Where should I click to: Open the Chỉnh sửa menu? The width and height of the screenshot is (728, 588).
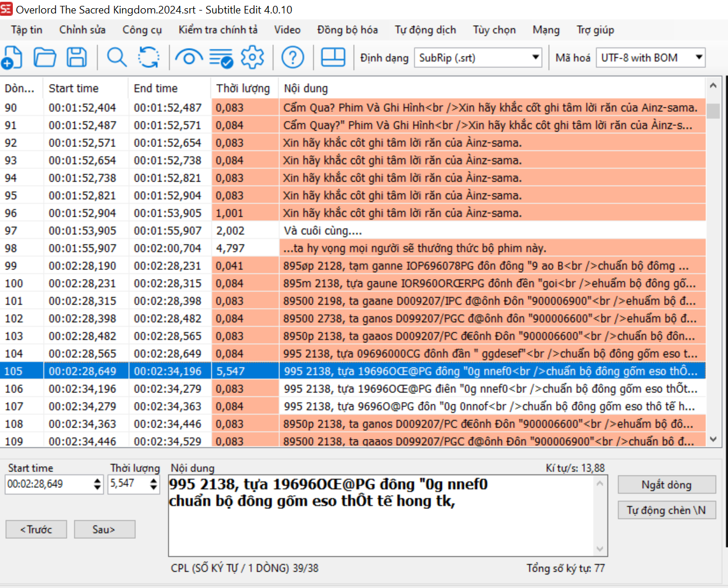click(x=83, y=30)
